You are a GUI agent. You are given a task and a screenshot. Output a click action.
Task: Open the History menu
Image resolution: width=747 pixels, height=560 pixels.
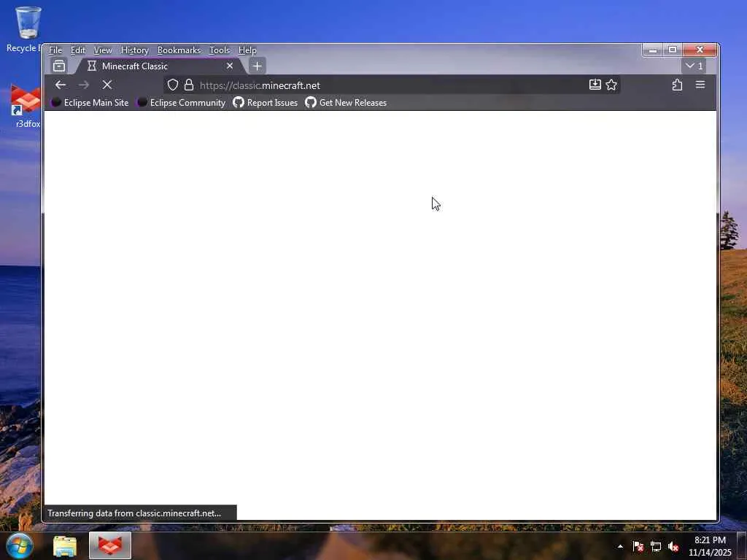[135, 50]
